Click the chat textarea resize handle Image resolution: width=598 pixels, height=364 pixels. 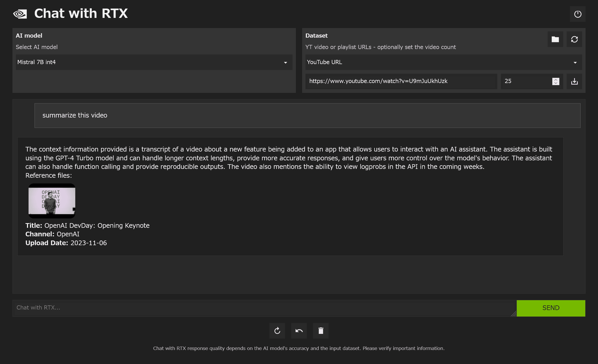pyautogui.click(x=513, y=314)
